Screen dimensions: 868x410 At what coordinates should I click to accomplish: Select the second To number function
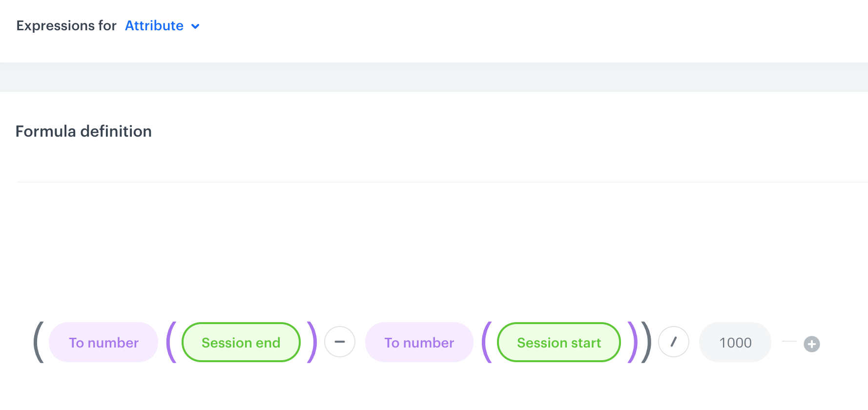click(419, 342)
